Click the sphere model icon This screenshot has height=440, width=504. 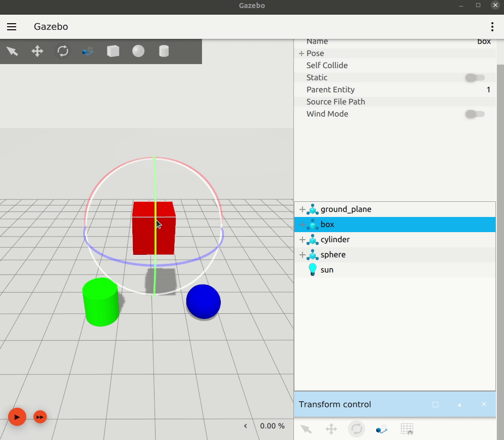pos(313,255)
